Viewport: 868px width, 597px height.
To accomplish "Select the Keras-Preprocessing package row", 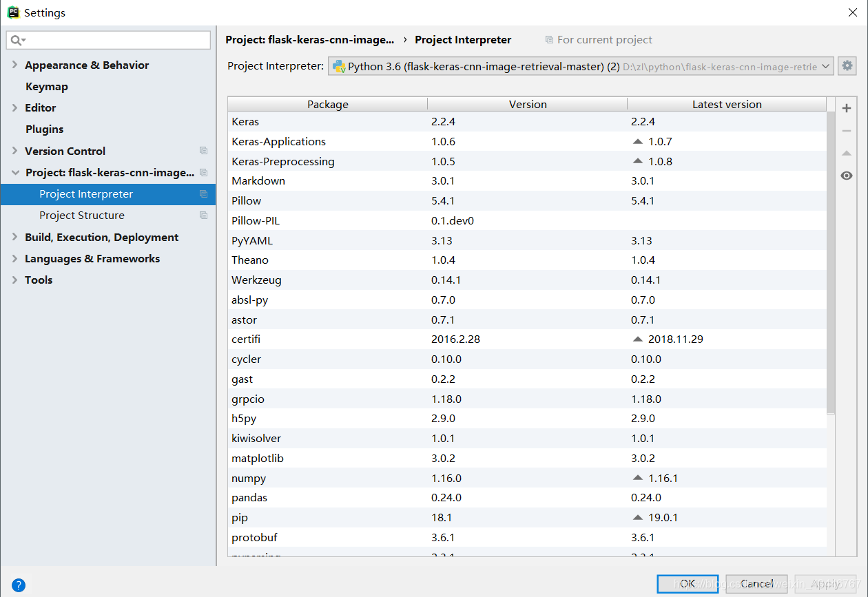I will (x=528, y=161).
